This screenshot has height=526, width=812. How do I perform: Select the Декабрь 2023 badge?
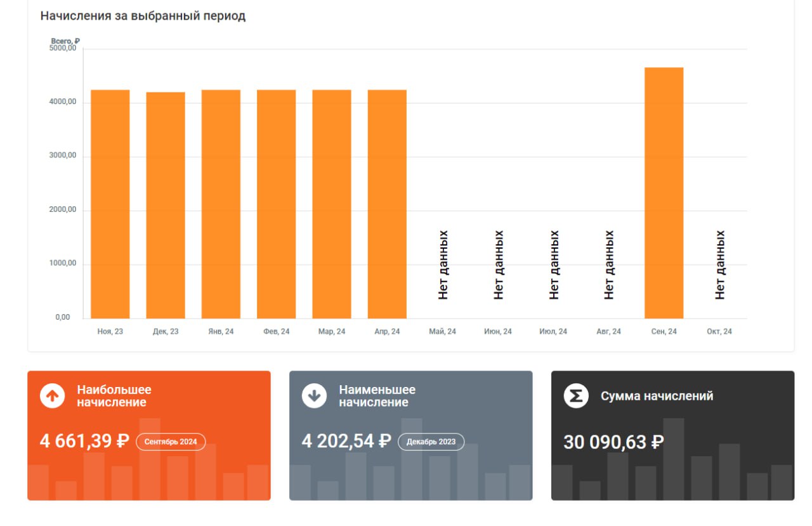point(431,442)
